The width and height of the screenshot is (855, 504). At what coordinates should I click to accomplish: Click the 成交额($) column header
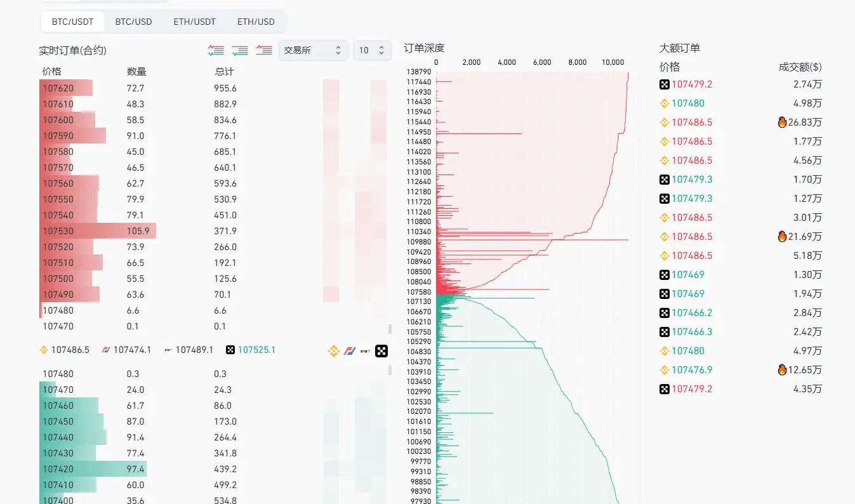tap(800, 67)
